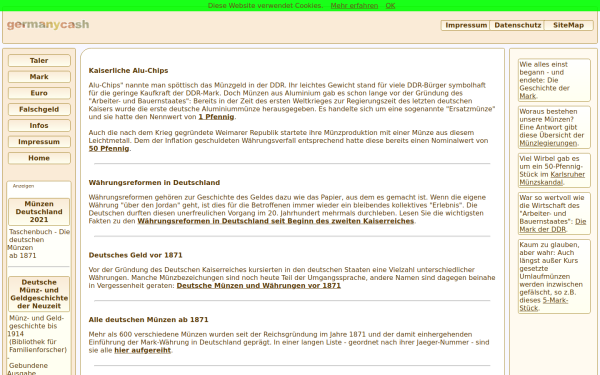Click the germanycash site logo

48,25
